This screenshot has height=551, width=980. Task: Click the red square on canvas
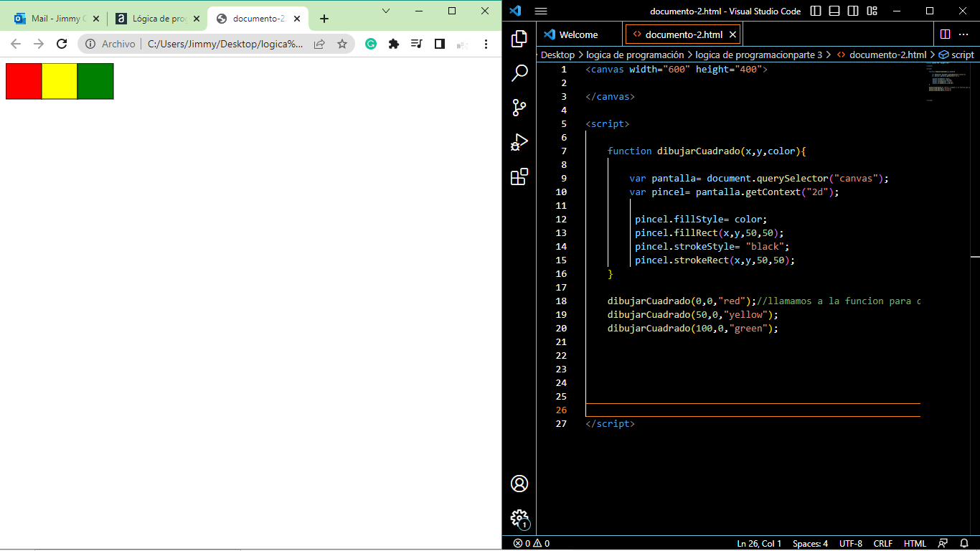[x=24, y=81]
